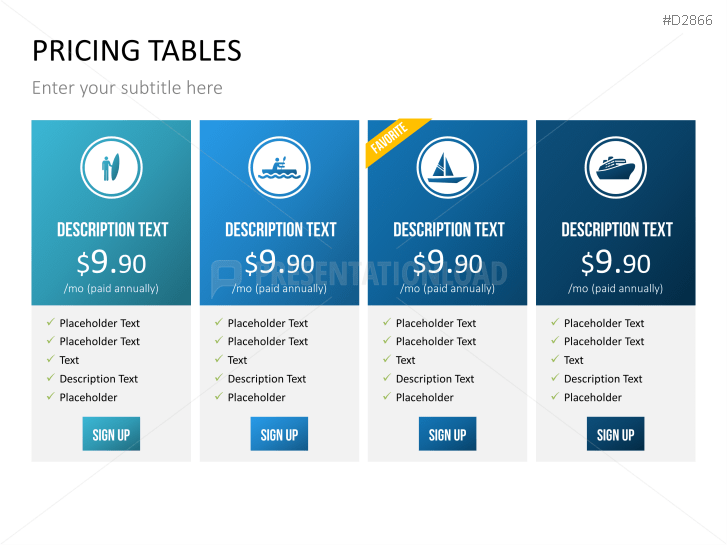This screenshot has width=727, height=545.
Task: Click the $9.90 price in first card
Action: point(111,263)
